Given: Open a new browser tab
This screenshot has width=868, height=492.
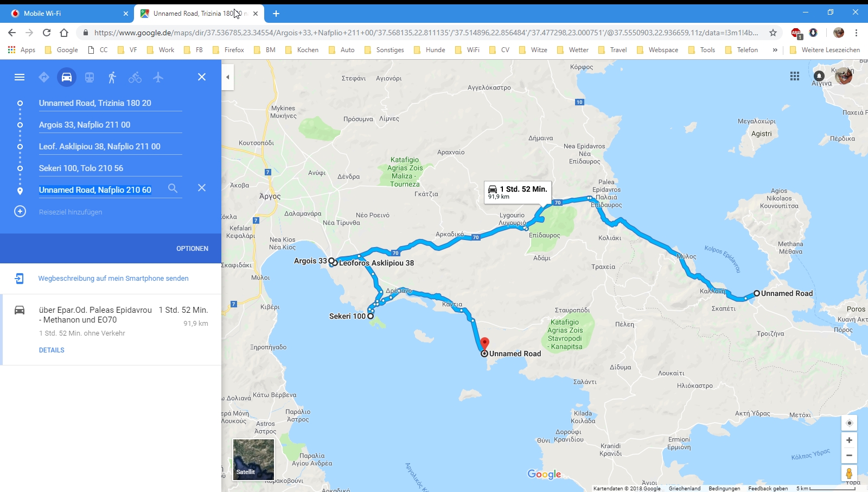Looking at the screenshot, I should coord(276,14).
